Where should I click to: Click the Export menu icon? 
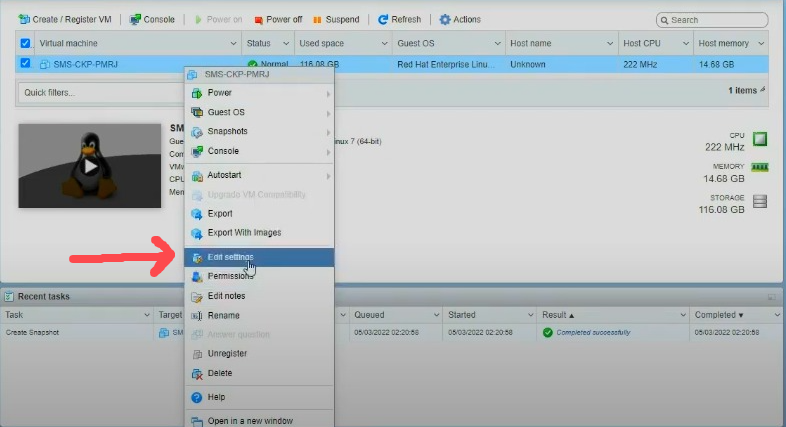[x=197, y=214]
